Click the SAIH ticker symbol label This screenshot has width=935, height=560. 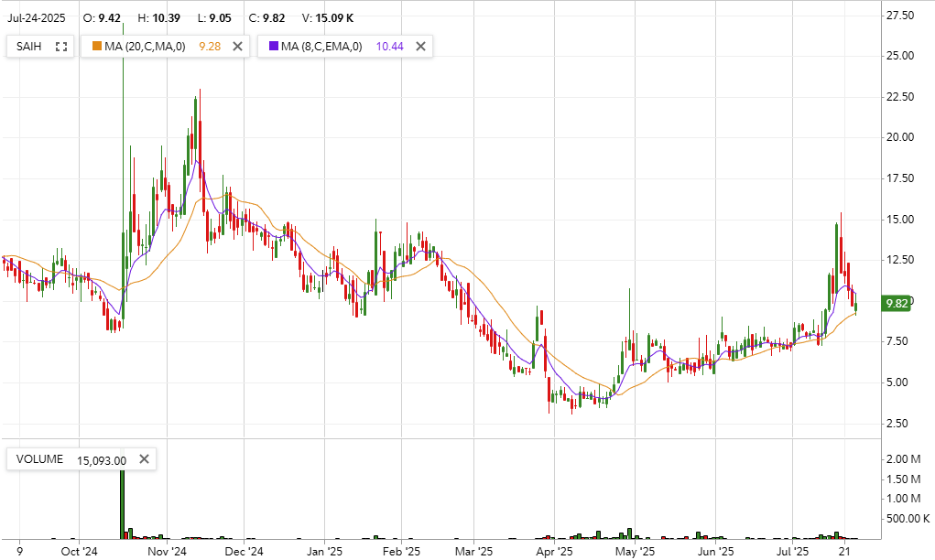point(28,47)
